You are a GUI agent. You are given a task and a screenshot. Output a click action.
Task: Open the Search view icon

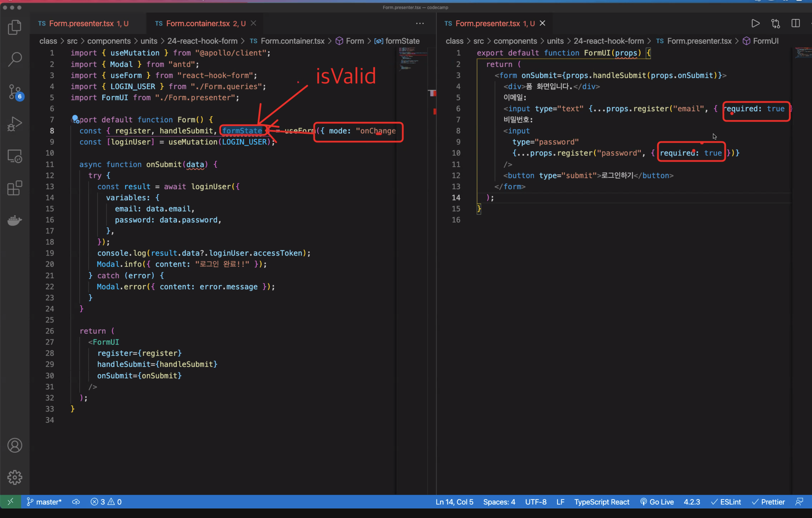coord(15,59)
